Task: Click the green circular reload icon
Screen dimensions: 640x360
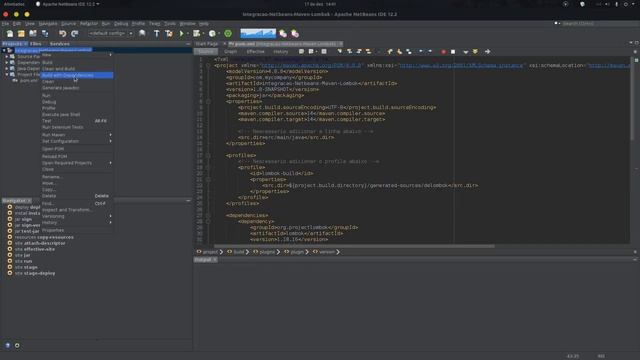Action: point(228,33)
